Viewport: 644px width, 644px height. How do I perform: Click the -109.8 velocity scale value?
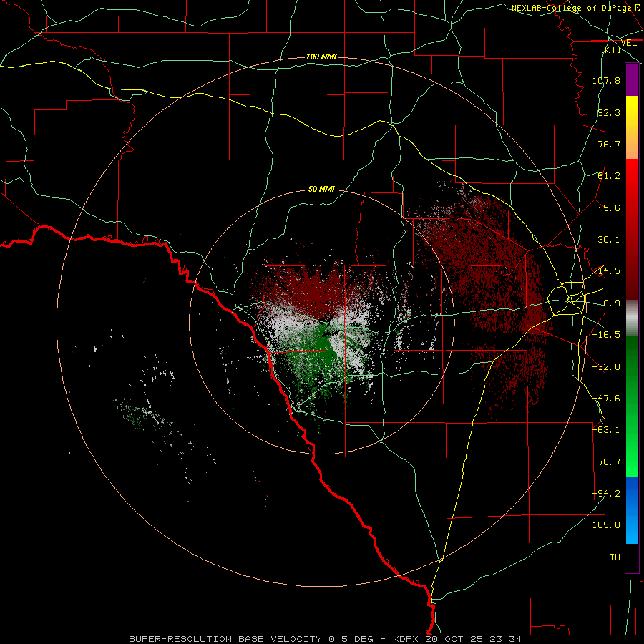click(x=603, y=525)
